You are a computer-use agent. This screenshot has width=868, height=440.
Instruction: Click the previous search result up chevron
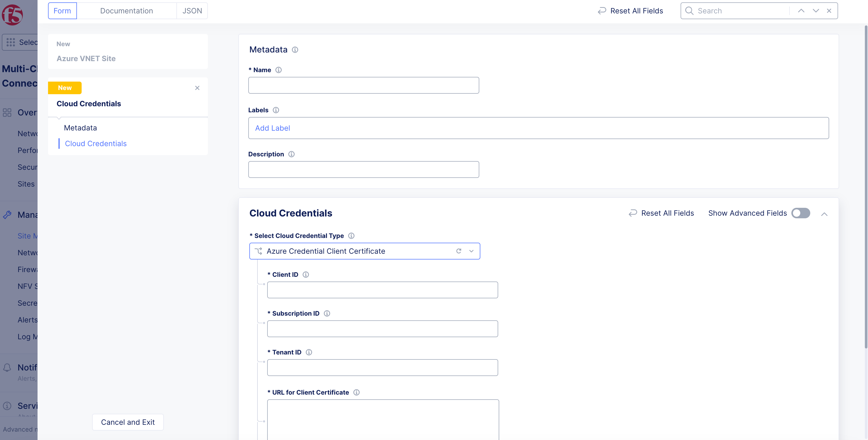801,10
